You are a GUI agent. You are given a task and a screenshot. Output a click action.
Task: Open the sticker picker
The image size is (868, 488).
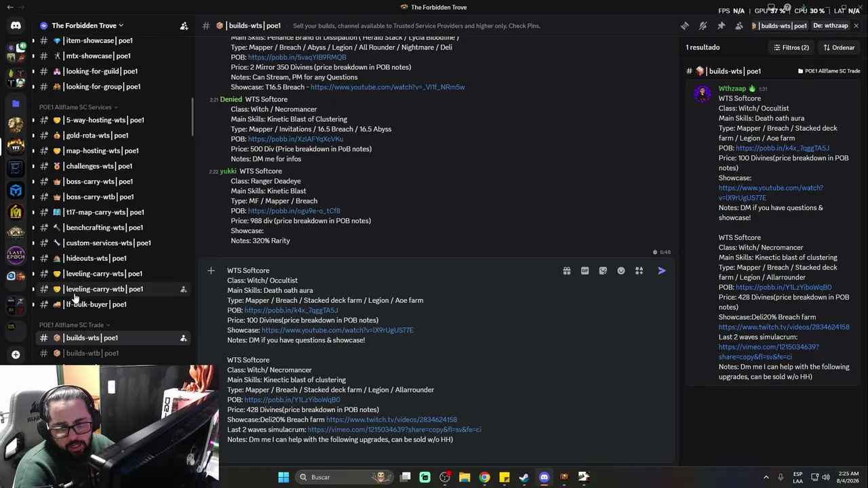(603, 271)
